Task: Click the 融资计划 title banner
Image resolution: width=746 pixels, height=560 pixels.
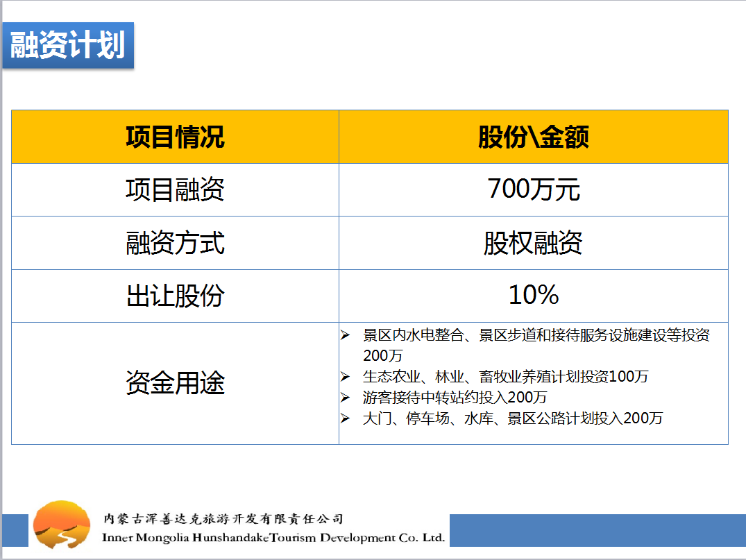Action: pos(67,46)
